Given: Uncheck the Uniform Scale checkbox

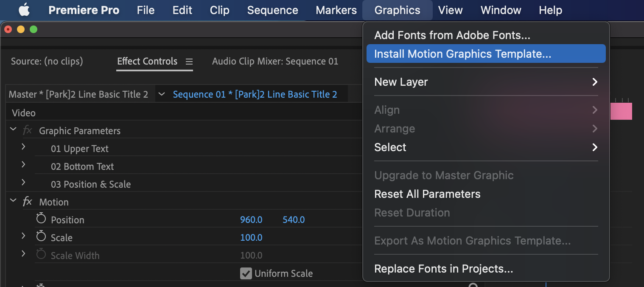Looking at the screenshot, I should [246, 273].
